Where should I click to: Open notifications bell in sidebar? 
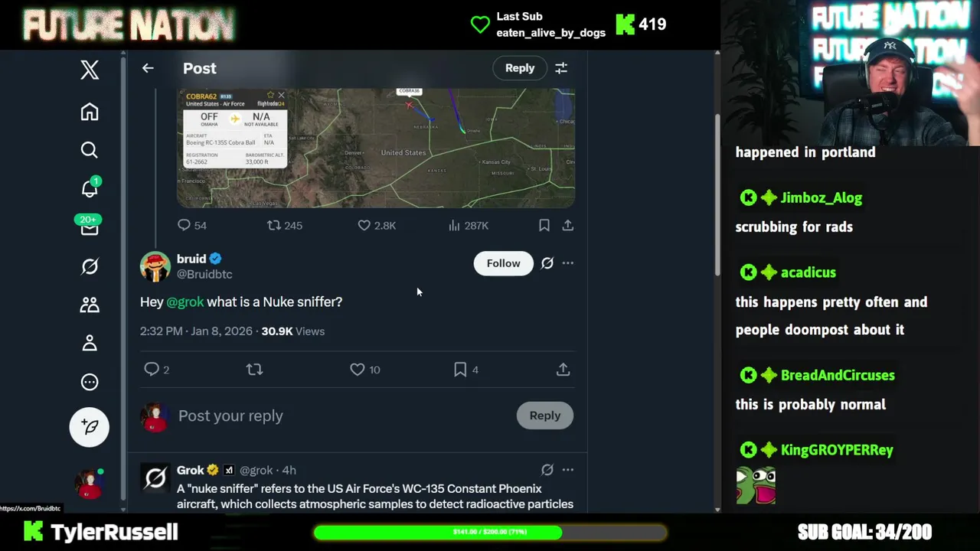[x=90, y=188]
